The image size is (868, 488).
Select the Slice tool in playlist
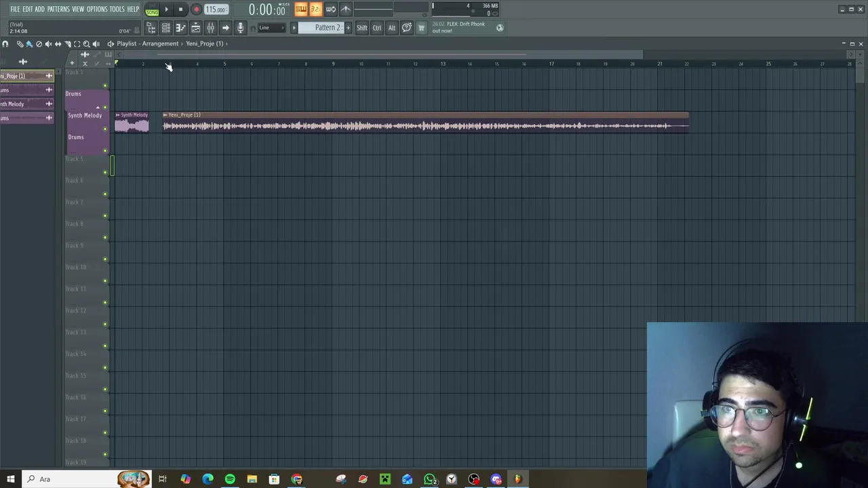[68, 43]
